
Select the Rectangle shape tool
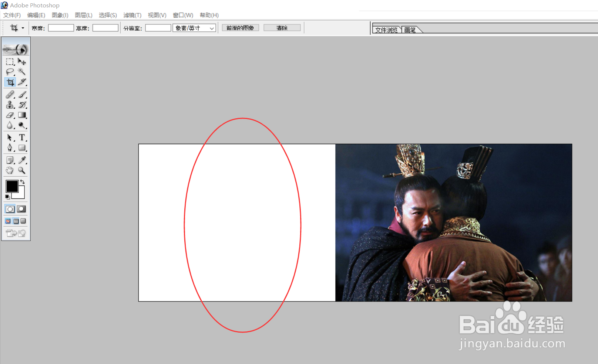click(22, 148)
